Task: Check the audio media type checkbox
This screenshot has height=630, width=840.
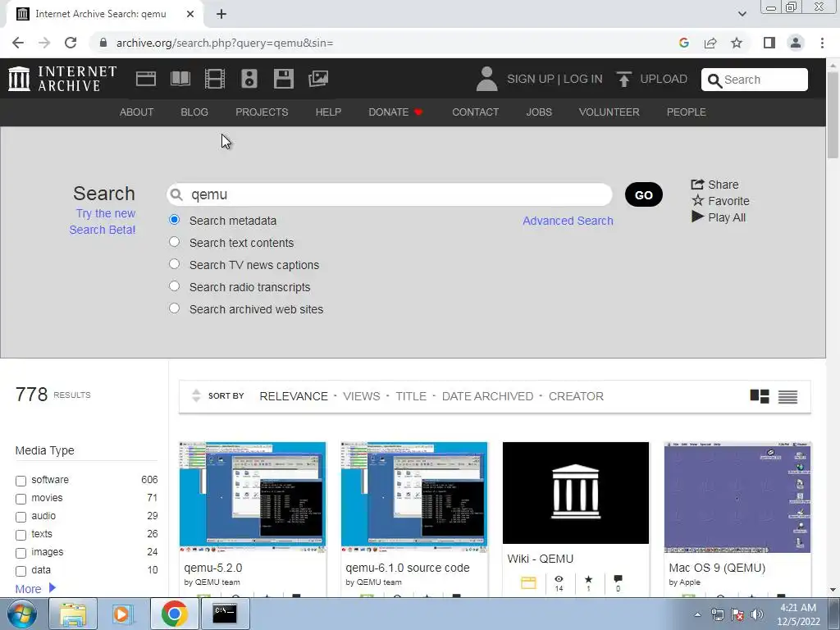Action: [x=21, y=517]
